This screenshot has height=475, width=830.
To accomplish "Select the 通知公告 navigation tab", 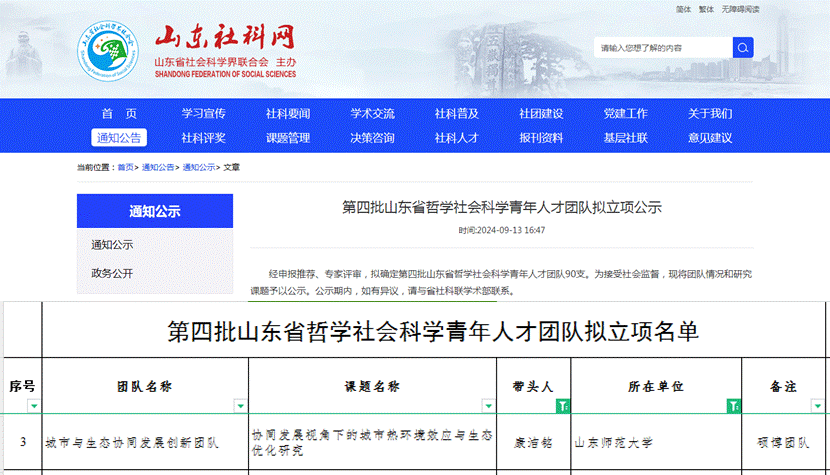I will pyautogui.click(x=119, y=138).
